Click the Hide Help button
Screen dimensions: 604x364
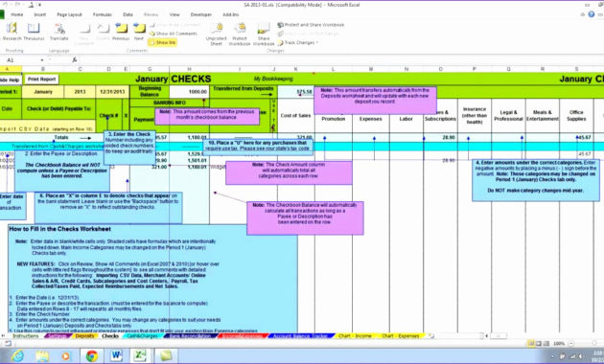coord(10,80)
